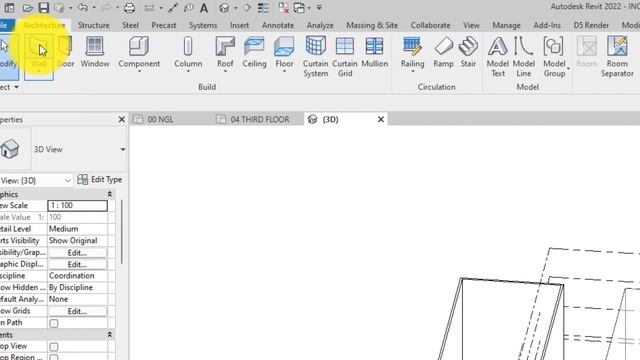Open Customize Quick Access Toolbar dropdown
The height and width of the screenshot is (360, 640).
tap(319, 8)
